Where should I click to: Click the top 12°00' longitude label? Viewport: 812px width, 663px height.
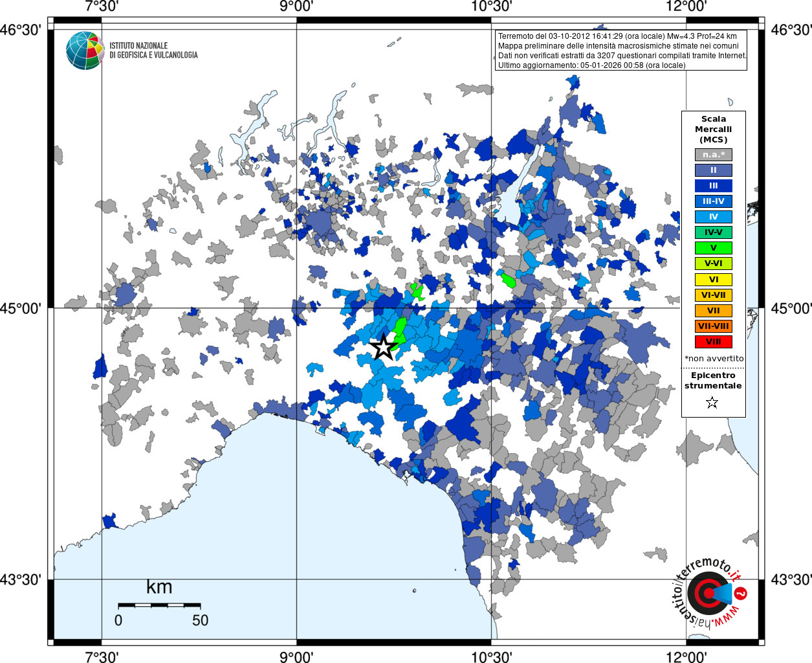686,6
